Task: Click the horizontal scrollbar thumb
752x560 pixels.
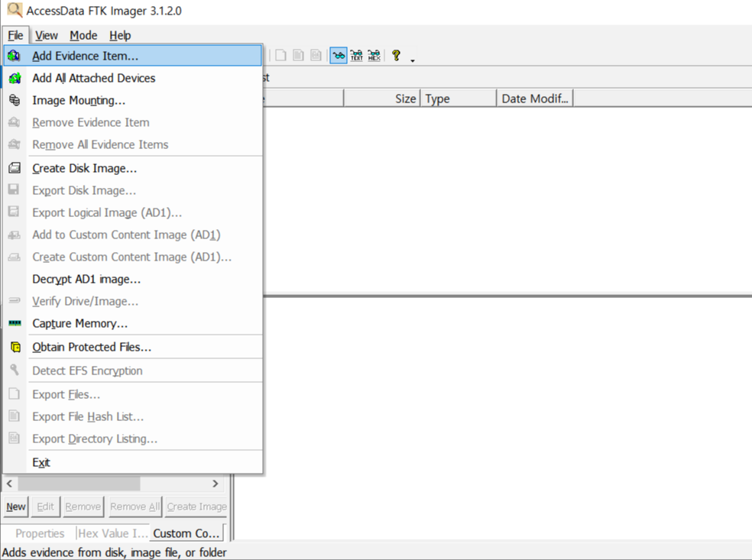Action: coord(79,484)
